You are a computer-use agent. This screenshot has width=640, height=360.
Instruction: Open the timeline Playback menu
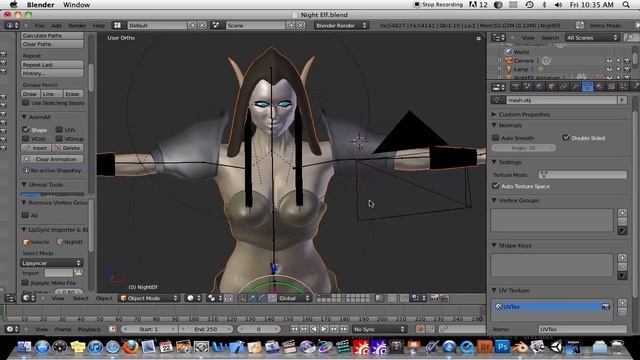click(89, 329)
